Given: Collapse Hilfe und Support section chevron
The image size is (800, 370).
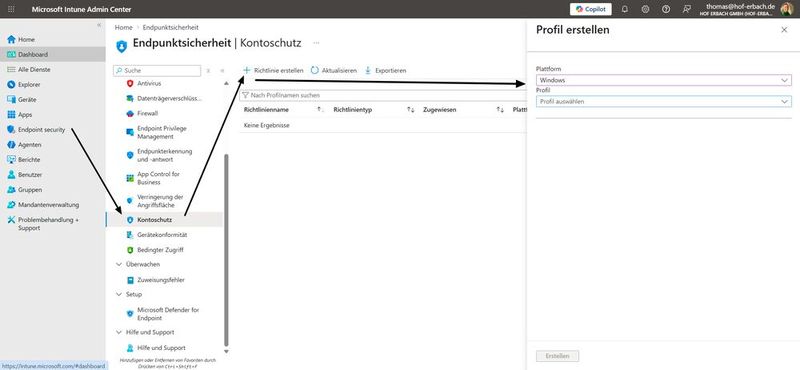Looking at the screenshot, I should tap(119, 332).
